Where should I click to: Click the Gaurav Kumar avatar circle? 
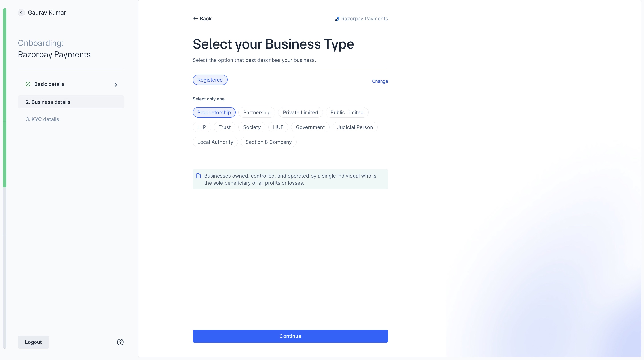tap(21, 13)
